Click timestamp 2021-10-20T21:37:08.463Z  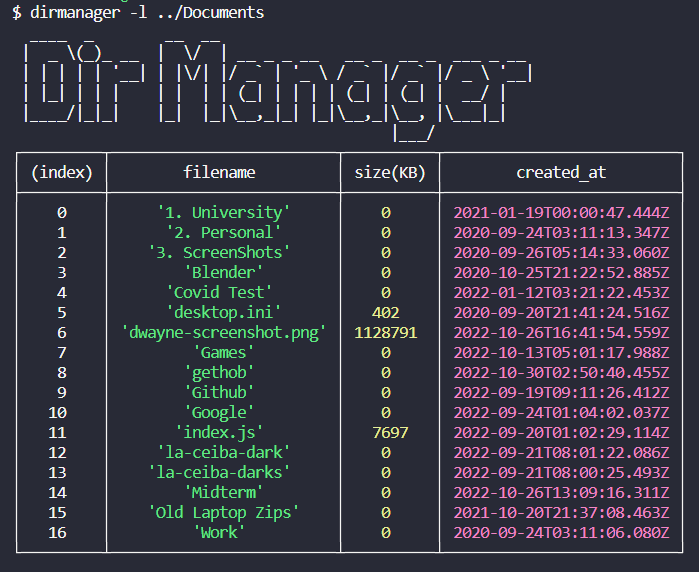click(561, 513)
